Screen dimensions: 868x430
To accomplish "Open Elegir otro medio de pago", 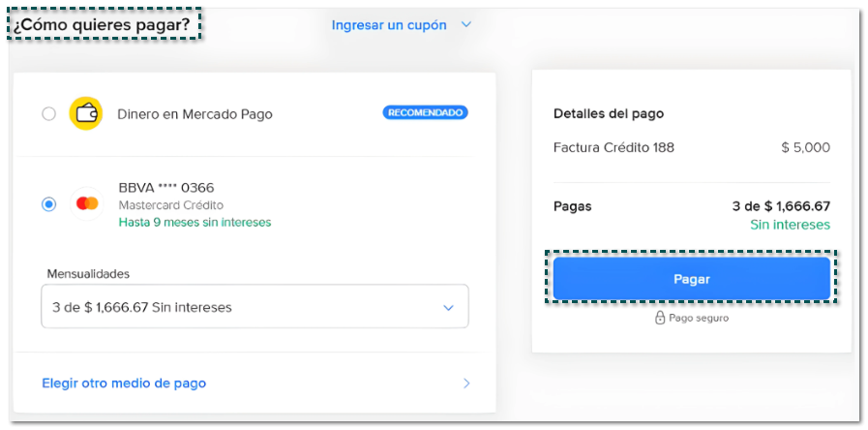I will click(x=124, y=384).
